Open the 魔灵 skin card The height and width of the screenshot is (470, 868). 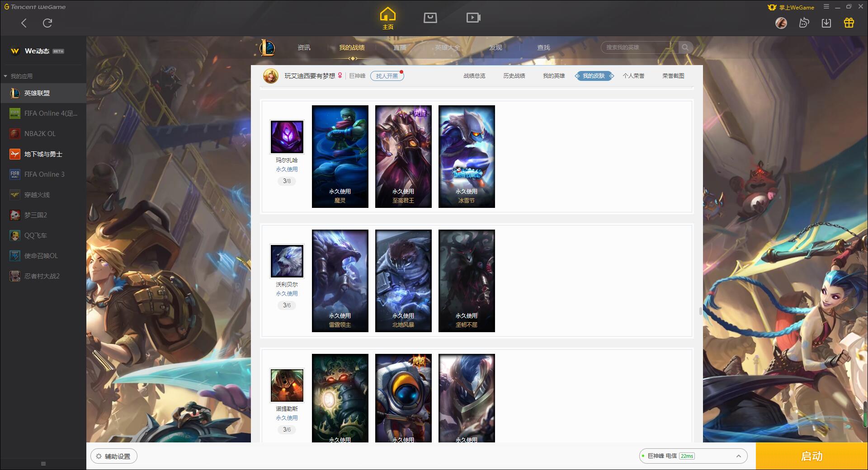[x=340, y=156]
